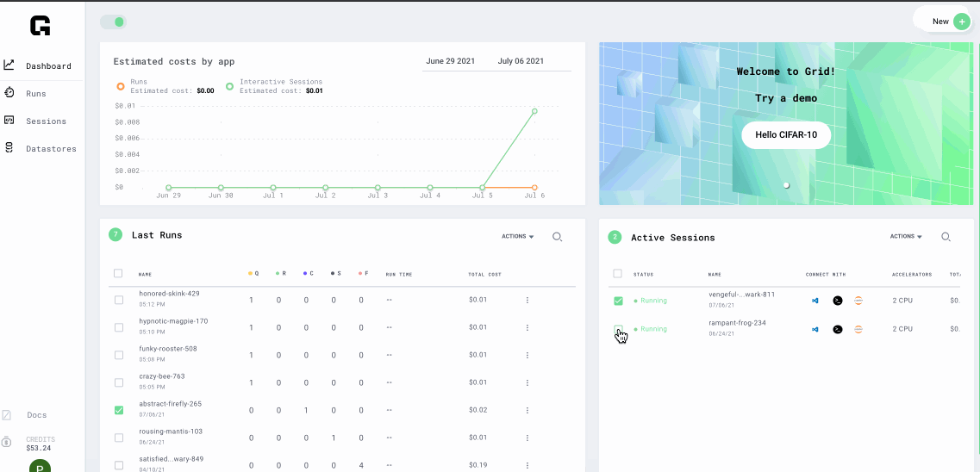Open the honored-skink-429 run
The width and height of the screenshot is (980, 472).
pyautogui.click(x=170, y=294)
